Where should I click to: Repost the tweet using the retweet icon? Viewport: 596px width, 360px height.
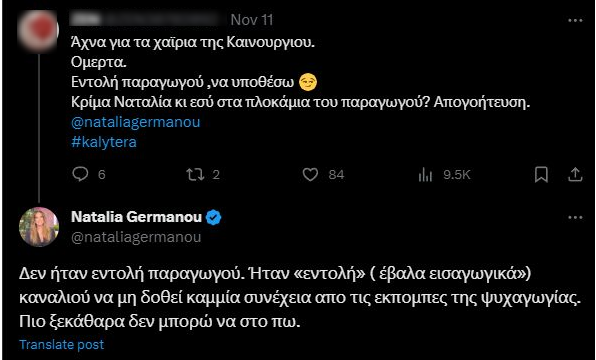point(195,174)
